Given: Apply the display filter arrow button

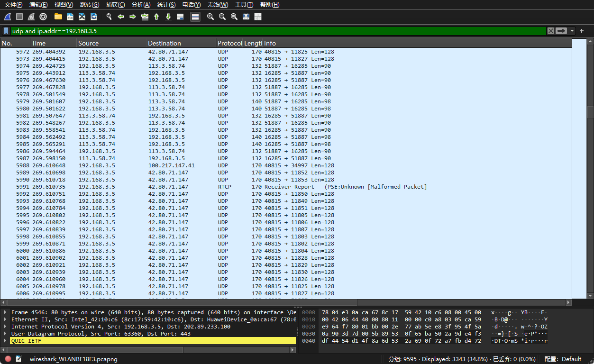Looking at the screenshot, I should pos(561,31).
